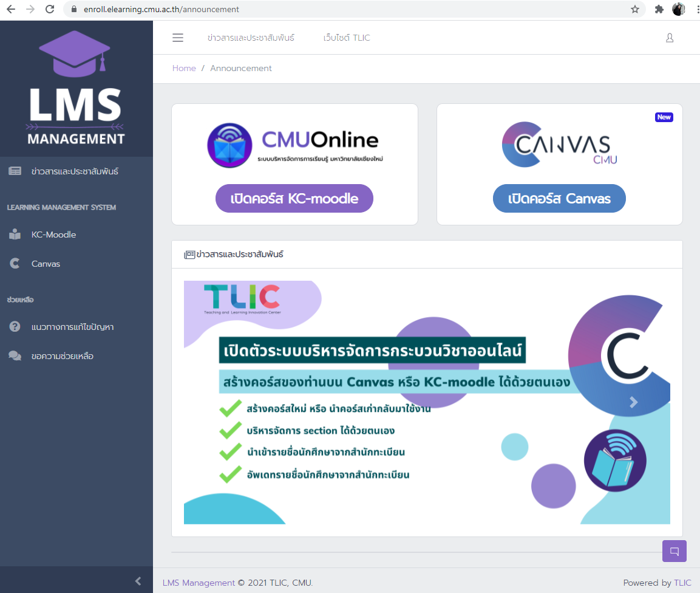Click the ข่าวสารและประชาสัมพันธ์ panel heading
The image size is (700, 593).
240,254
